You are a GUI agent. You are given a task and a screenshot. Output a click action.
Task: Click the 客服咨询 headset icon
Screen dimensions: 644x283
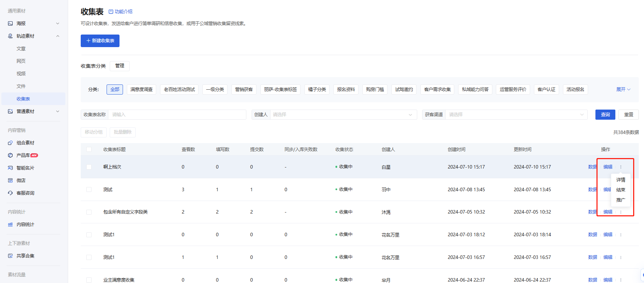[x=10, y=193]
